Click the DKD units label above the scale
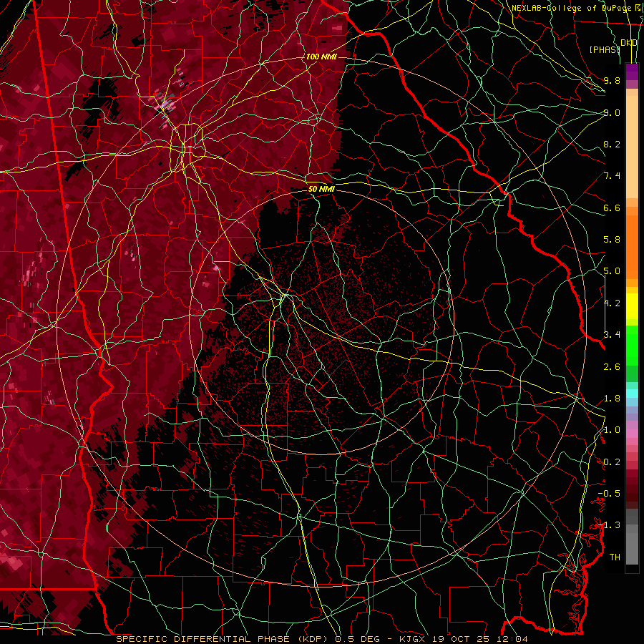644x644 pixels. click(x=629, y=43)
